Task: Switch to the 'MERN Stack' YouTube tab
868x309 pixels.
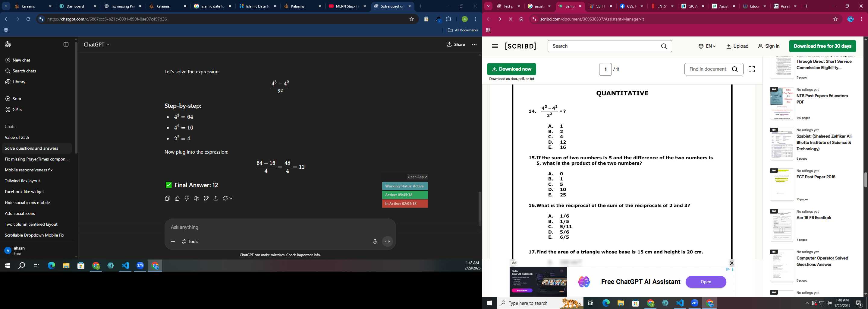Action: tap(348, 6)
